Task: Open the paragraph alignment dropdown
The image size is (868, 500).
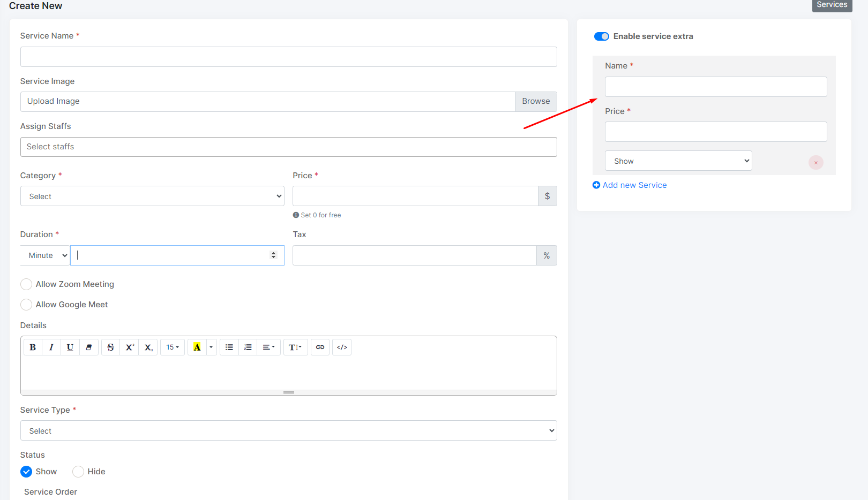Action: click(268, 347)
